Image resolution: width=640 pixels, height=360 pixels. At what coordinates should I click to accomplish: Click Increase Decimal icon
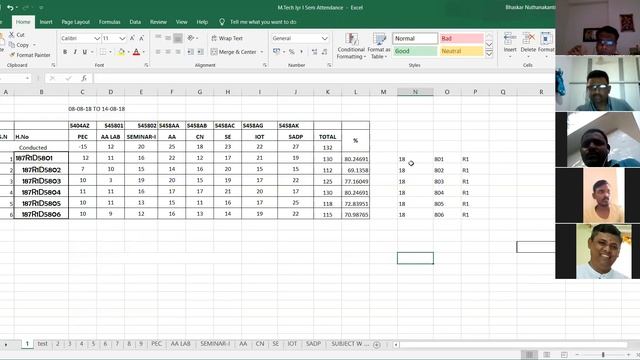pyautogui.click(x=314, y=52)
